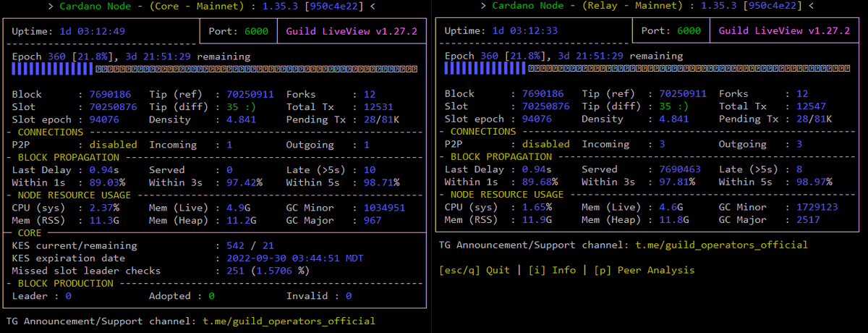This screenshot has width=868, height=333.
Task: Open [p] Peer Analysis in Relay pane
Action: (644, 270)
